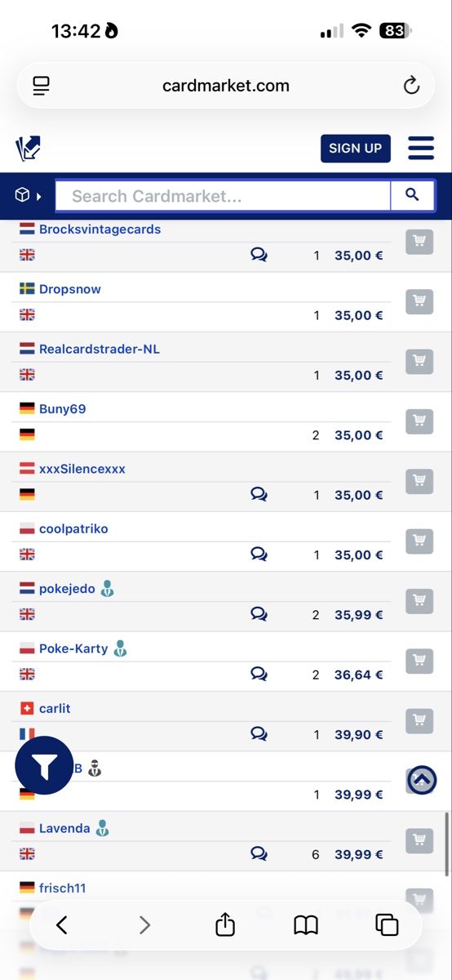
Task: Open Lavenda's seller page
Action: (x=64, y=828)
